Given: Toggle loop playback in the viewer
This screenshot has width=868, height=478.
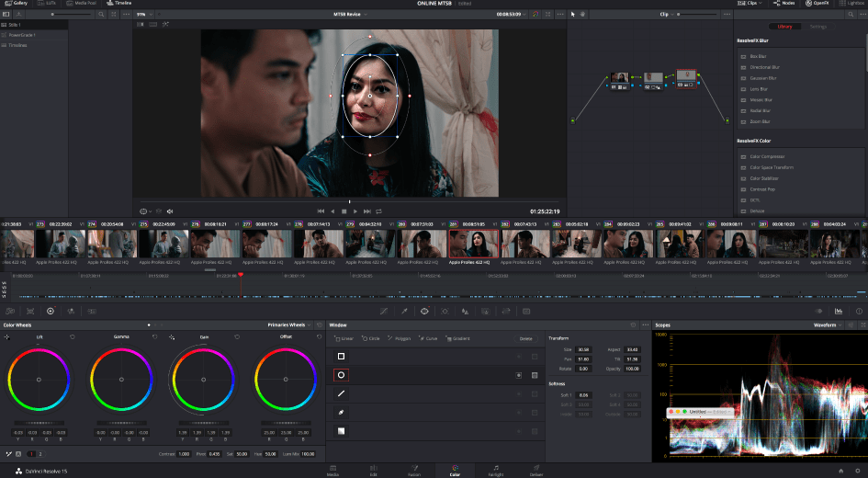Looking at the screenshot, I should 378,211.
